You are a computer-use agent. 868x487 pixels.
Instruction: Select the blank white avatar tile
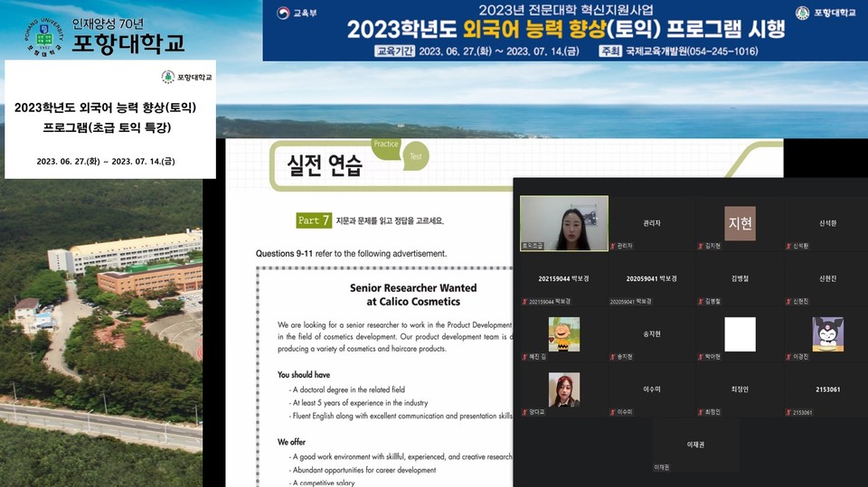[x=740, y=334]
